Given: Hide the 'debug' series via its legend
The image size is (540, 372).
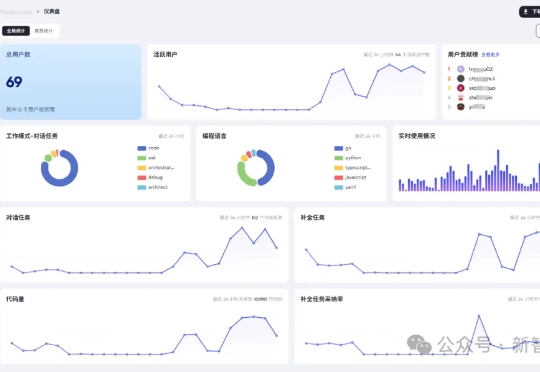Looking at the screenshot, I should click(150, 177).
